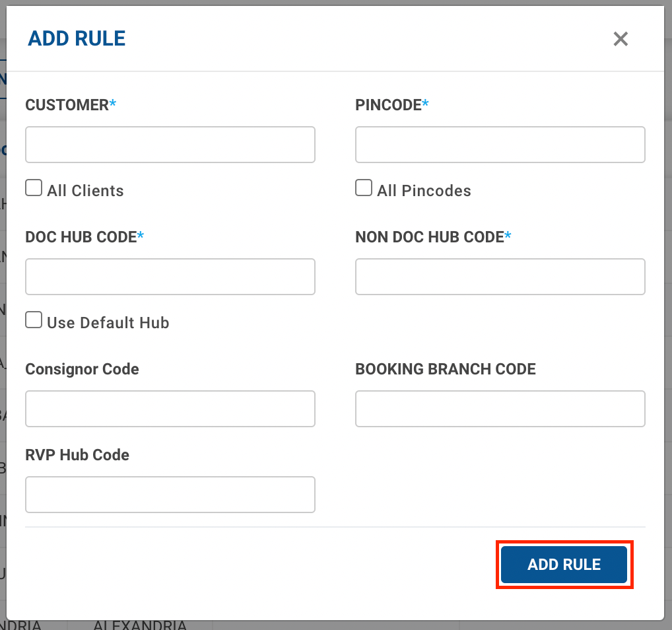Enable the All Clients checkbox
This screenshot has width=672, height=630.
click(34, 188)
